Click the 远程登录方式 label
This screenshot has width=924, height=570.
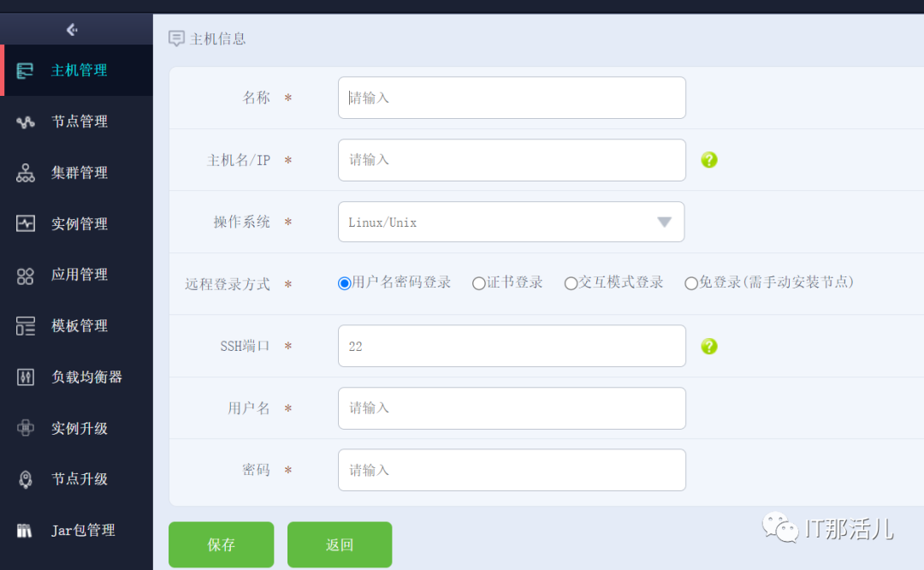pyautogui.click(x=228, y=284)
